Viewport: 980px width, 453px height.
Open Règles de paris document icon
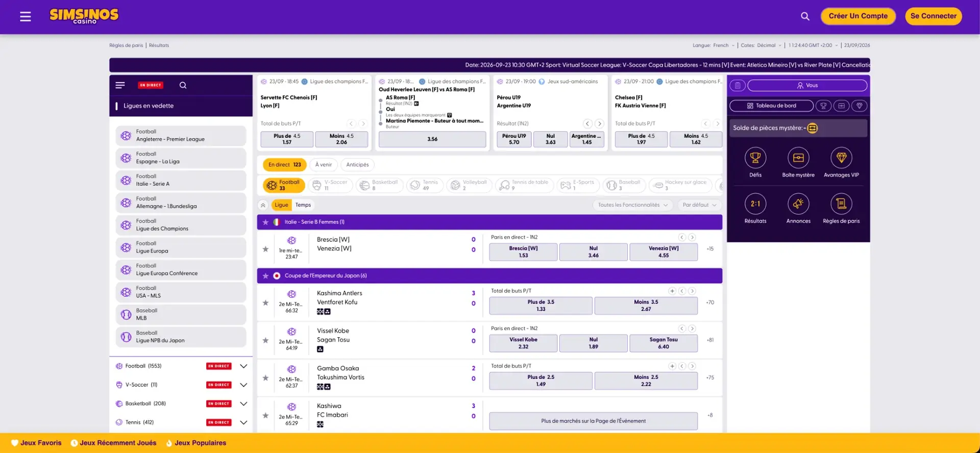841,204
